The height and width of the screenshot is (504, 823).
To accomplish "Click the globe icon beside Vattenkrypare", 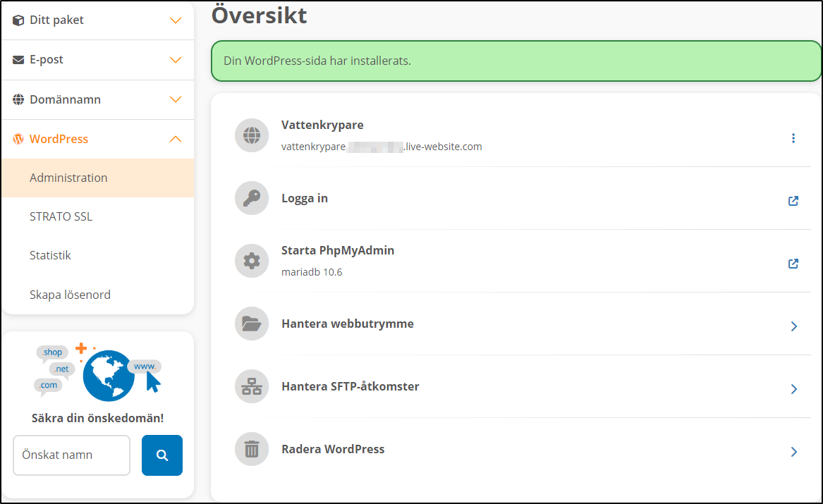I will click(x=252, y=135).
